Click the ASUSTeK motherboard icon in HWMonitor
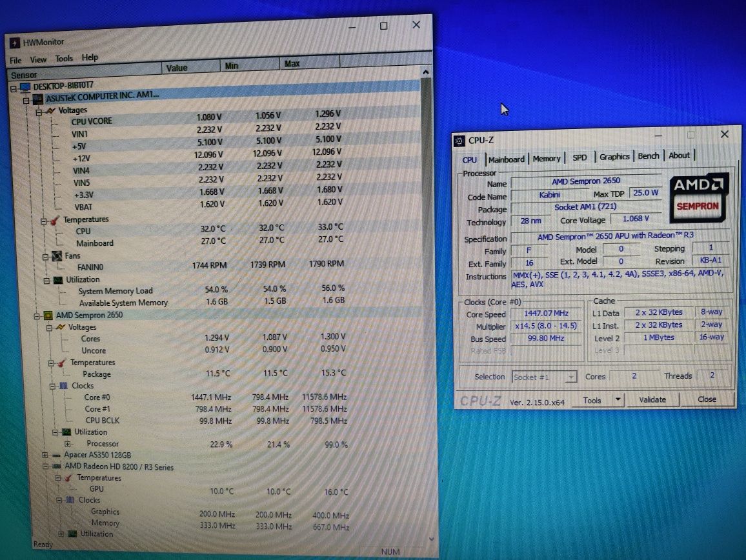 37,99
